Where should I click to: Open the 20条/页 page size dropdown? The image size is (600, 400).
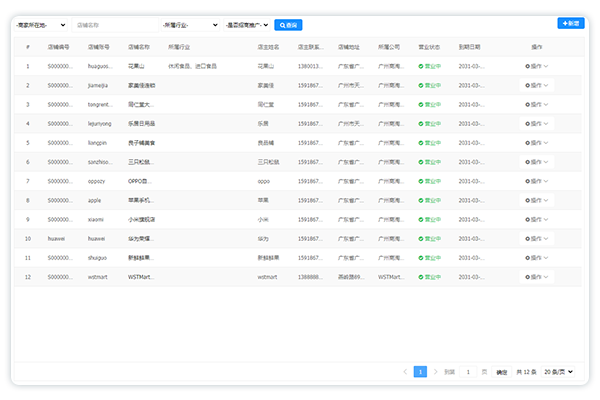pos(559,372)
